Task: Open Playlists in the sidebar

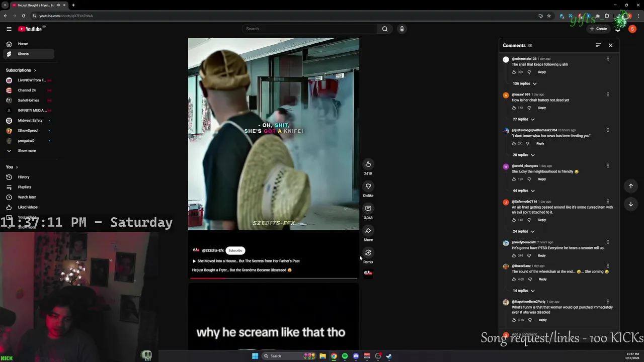Action: [28, 187]
